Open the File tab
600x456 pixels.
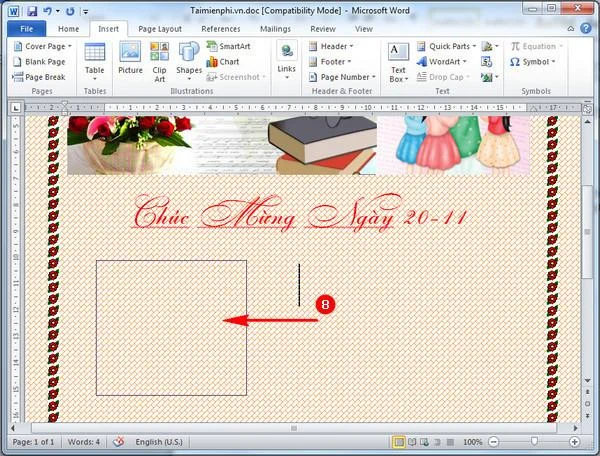coord(26,29)
